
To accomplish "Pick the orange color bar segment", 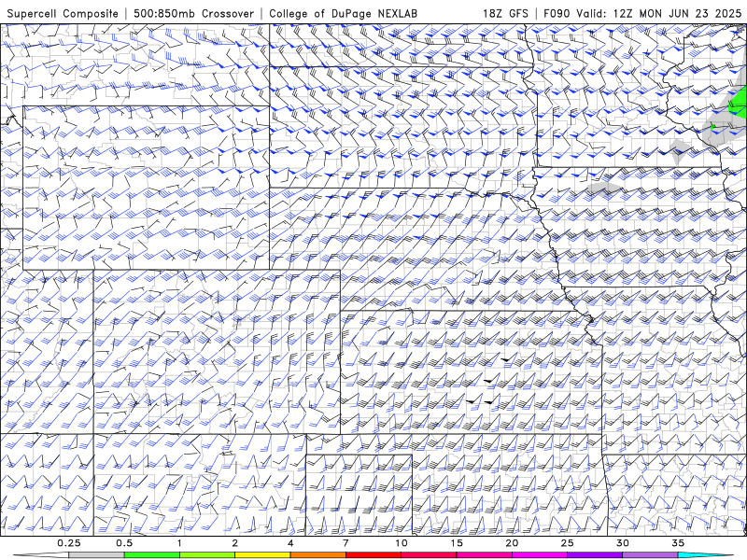I will click(317, 555).
